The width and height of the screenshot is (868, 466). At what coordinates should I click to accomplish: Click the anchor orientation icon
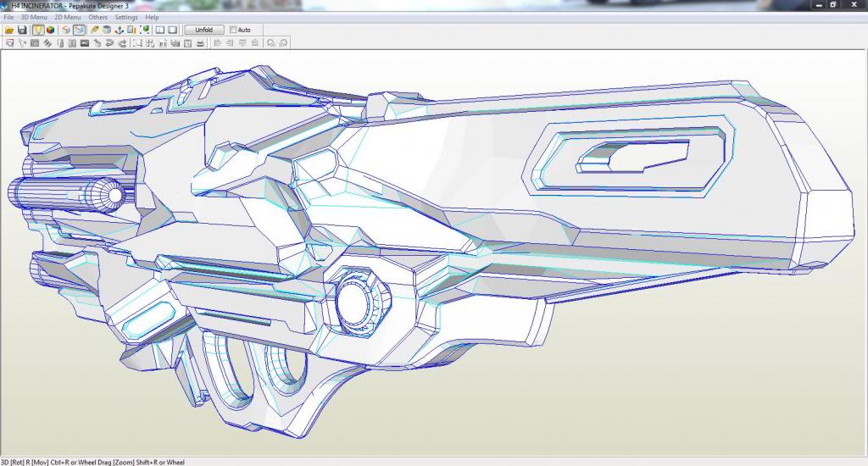[119, 30]
